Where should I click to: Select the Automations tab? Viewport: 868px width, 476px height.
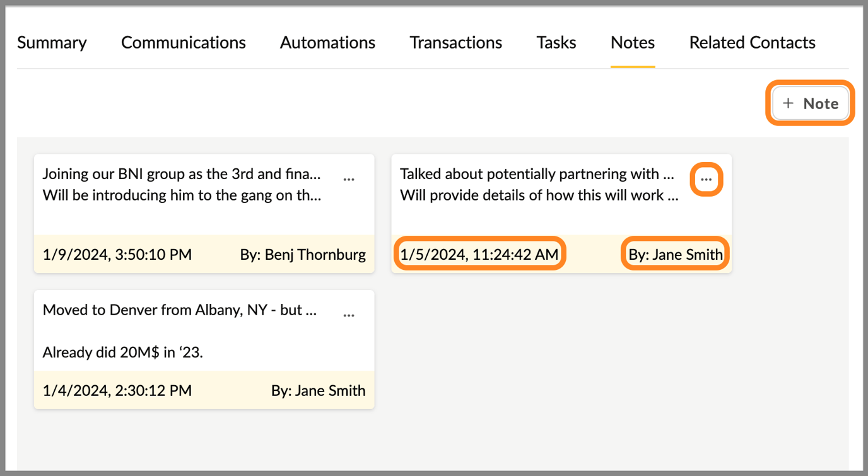(327, 42)
